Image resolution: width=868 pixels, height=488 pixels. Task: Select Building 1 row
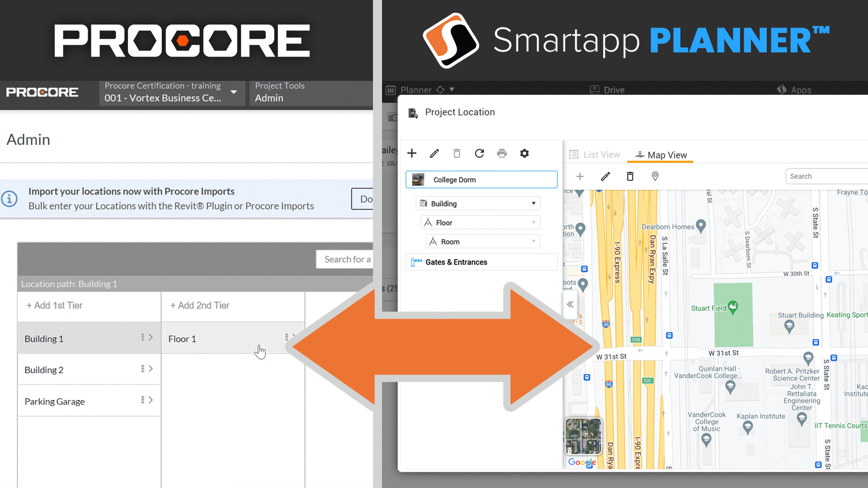89,338
